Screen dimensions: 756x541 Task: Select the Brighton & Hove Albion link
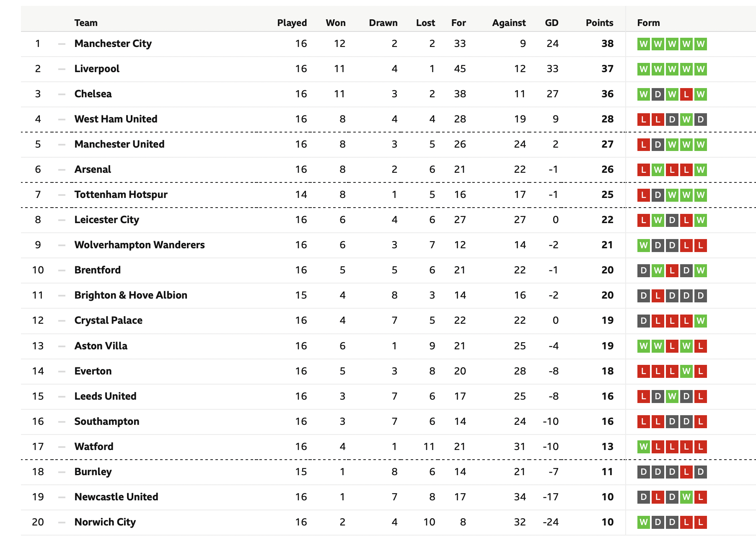point(131,295)
